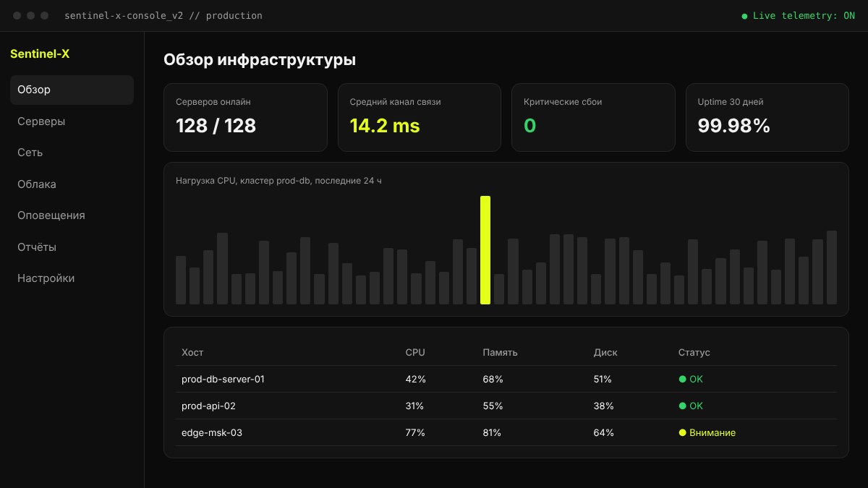868x488 pixels.
Task: Open the Средний канал связи 14.2 ms card
Action: click(x=420, y=117)
